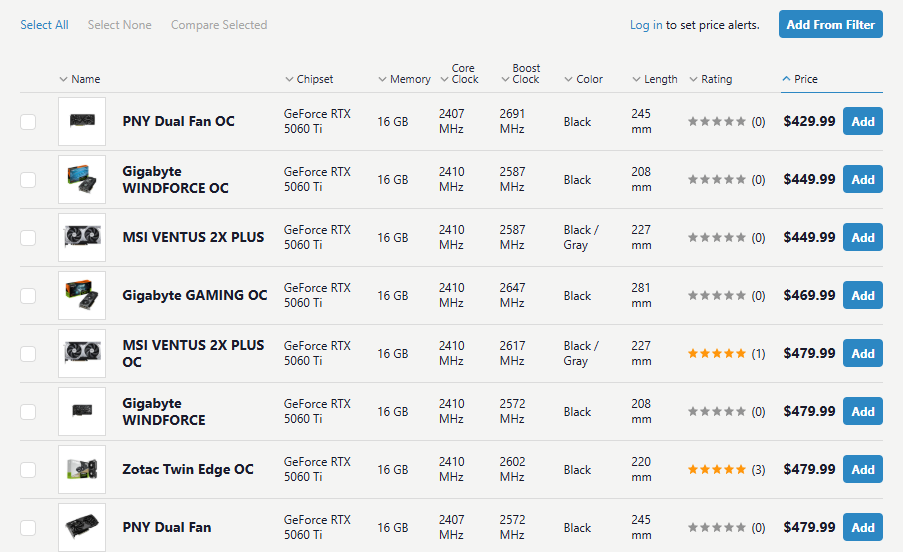Open the $449.99 MSI VENTUS 2X PLUS thumbnail
This screenshot has height=552, width=903.
point(82,237)
